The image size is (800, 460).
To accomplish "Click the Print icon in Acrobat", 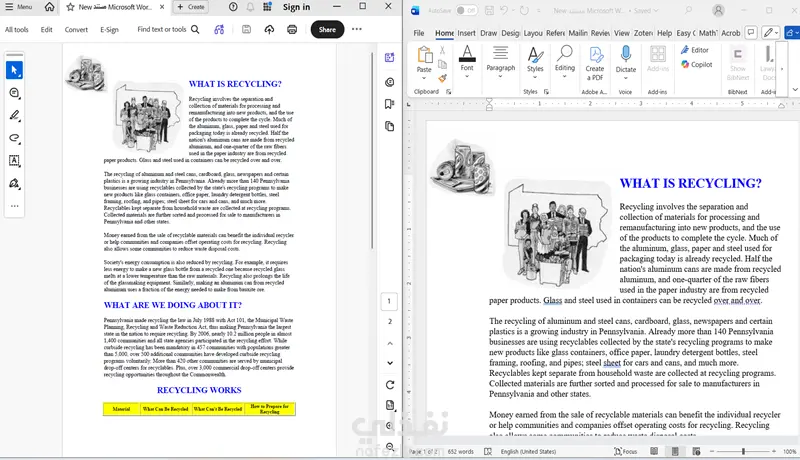I will point(292,30).
